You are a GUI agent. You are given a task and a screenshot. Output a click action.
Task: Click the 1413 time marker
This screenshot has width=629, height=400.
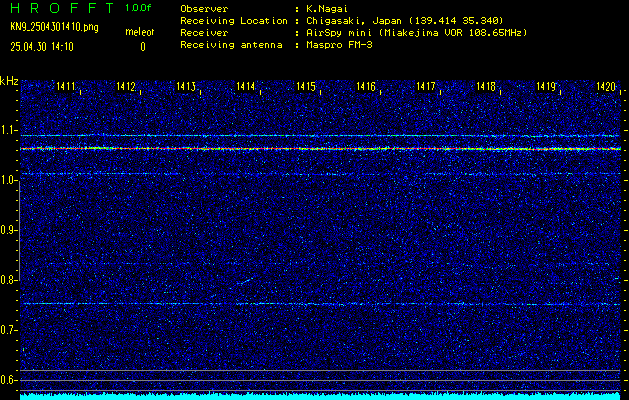click(x=186, y=86)
